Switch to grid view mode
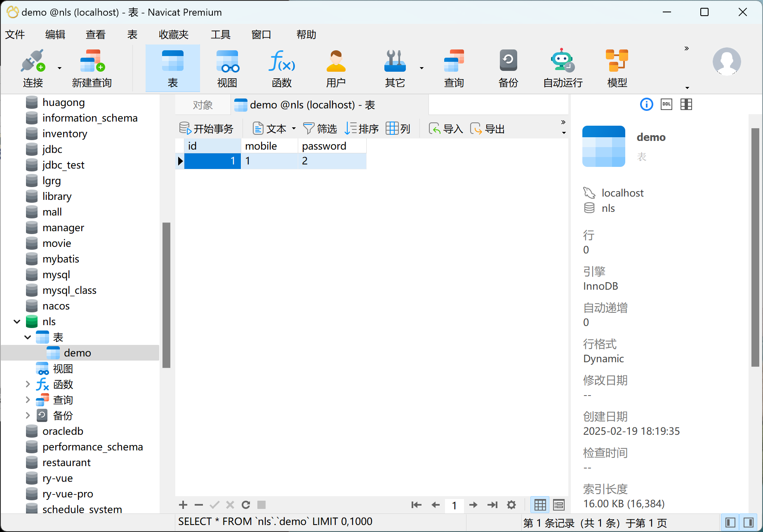This screenshot has height=532, width=763. 540,505
